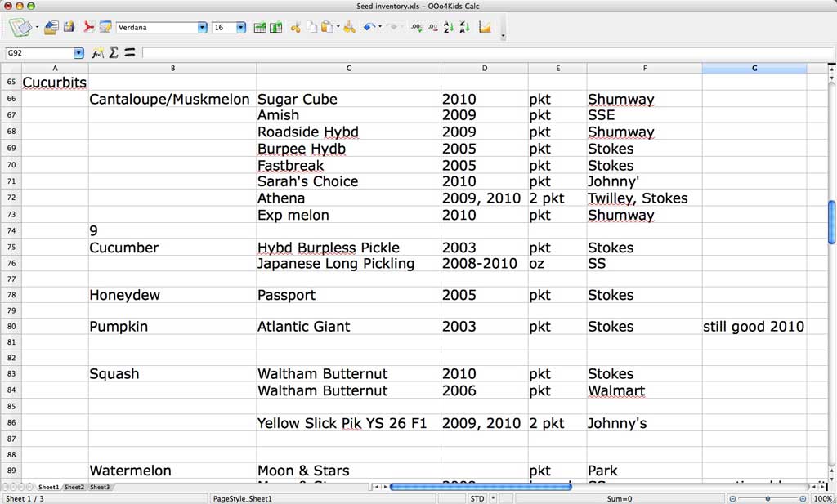Click the zoom in plus button
This screenshot has height=504, width=837.
click(804, 498)
